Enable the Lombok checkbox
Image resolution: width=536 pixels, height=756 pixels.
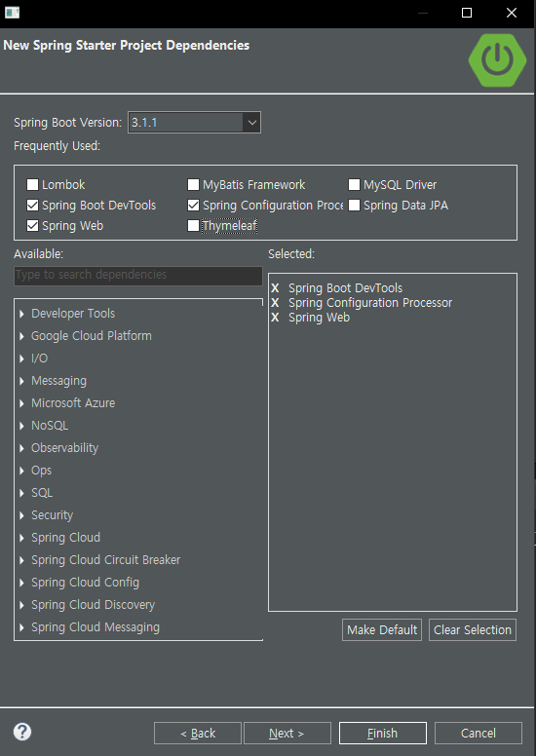32,185
